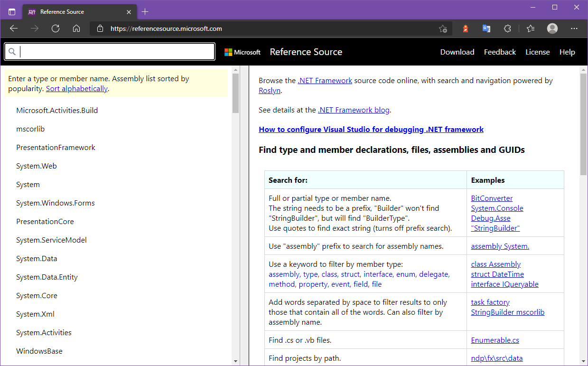588x366 pixels.
Task: Open the Download menu item
Action: tap(457, 52)
